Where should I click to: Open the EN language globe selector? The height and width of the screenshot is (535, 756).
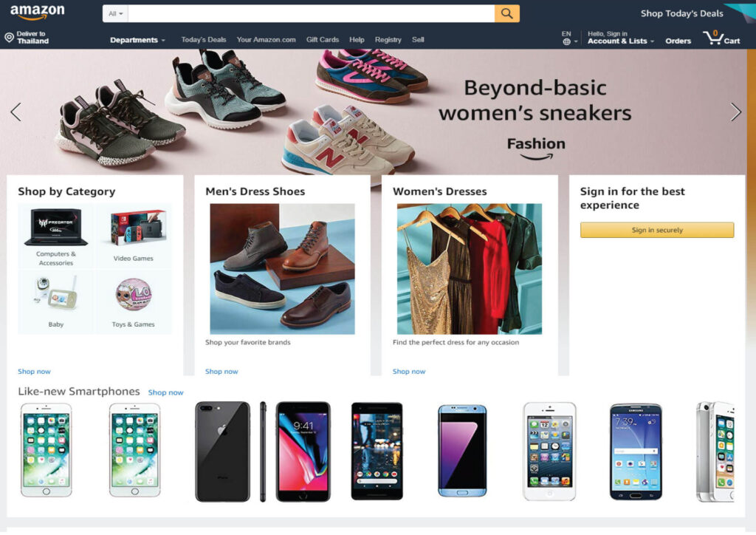(569, 38)
